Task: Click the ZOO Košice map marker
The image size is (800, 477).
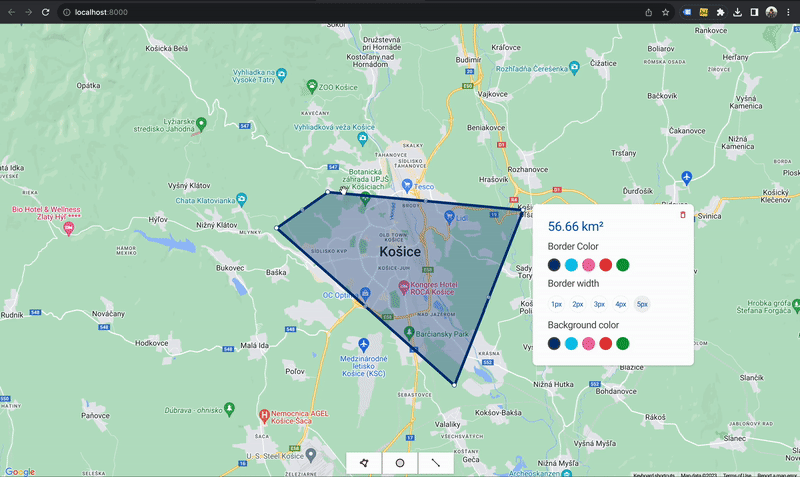Action: 312,86
